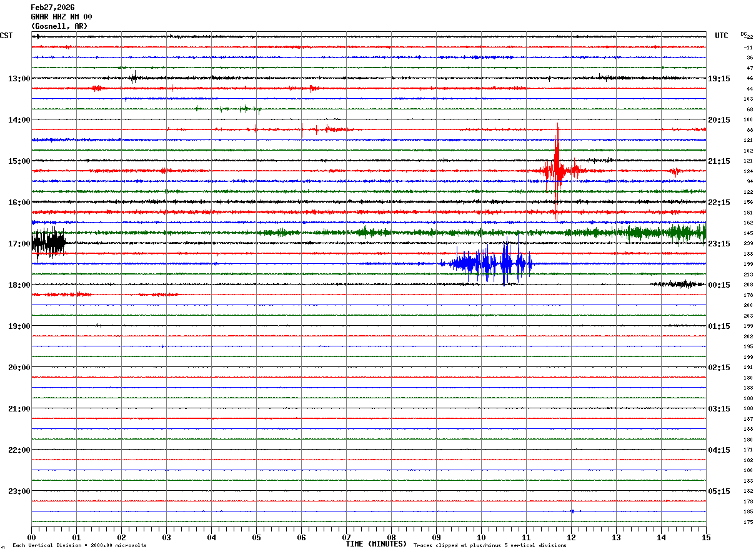Viewport: 756px width, 554px height.
Task: Click "Each Vertical Division = 2000.00 microvolts" note
Action: 79,546
